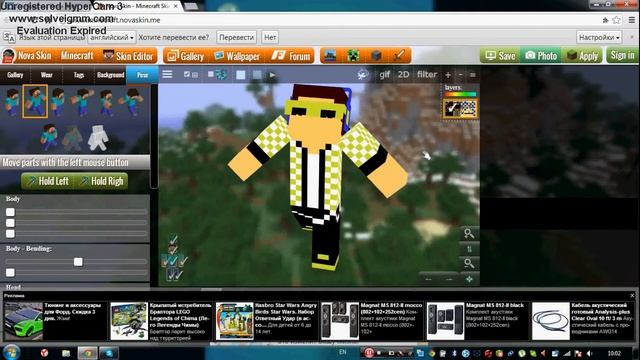Open the Forum page
This screenshot has width=640, height=360.
[291, 56]
